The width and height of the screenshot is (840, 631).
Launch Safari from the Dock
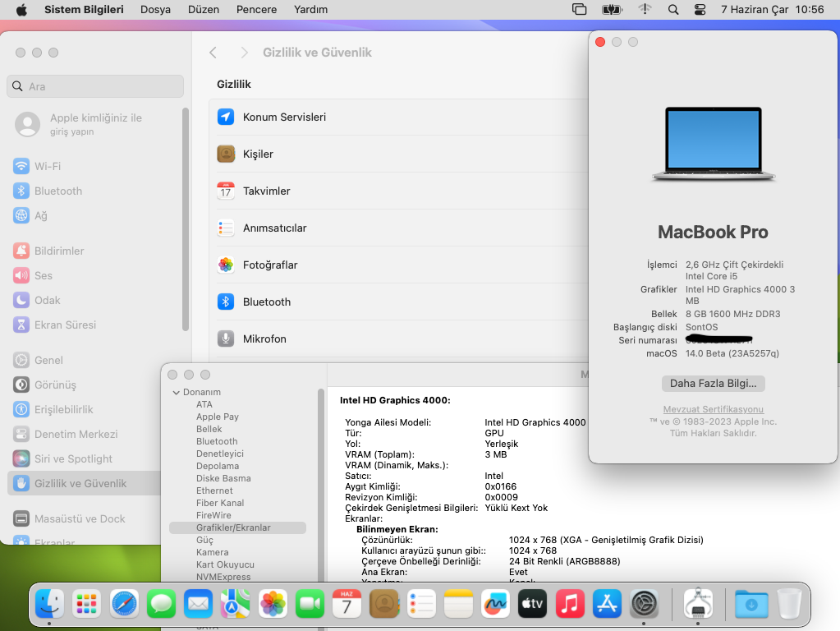[x=125, y=605]
